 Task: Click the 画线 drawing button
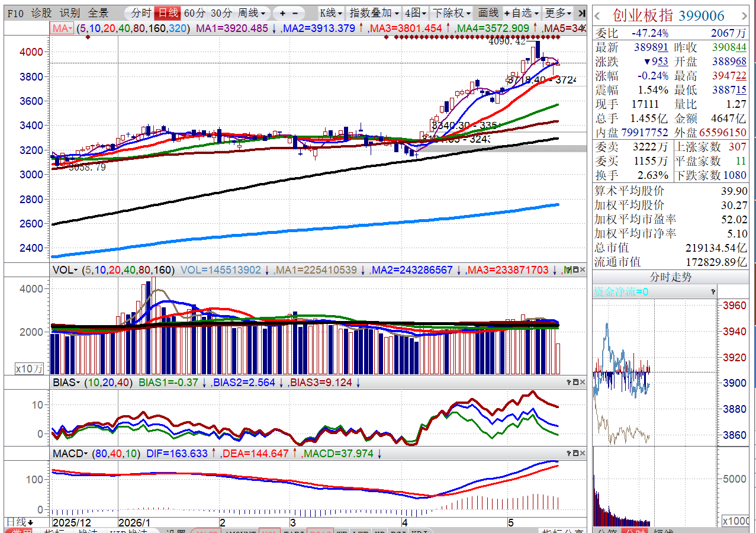coord(488,13)
